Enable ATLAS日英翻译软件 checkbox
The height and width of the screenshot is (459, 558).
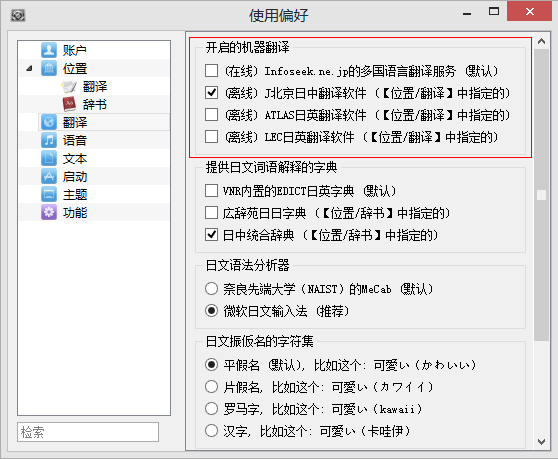click(211, 115)
